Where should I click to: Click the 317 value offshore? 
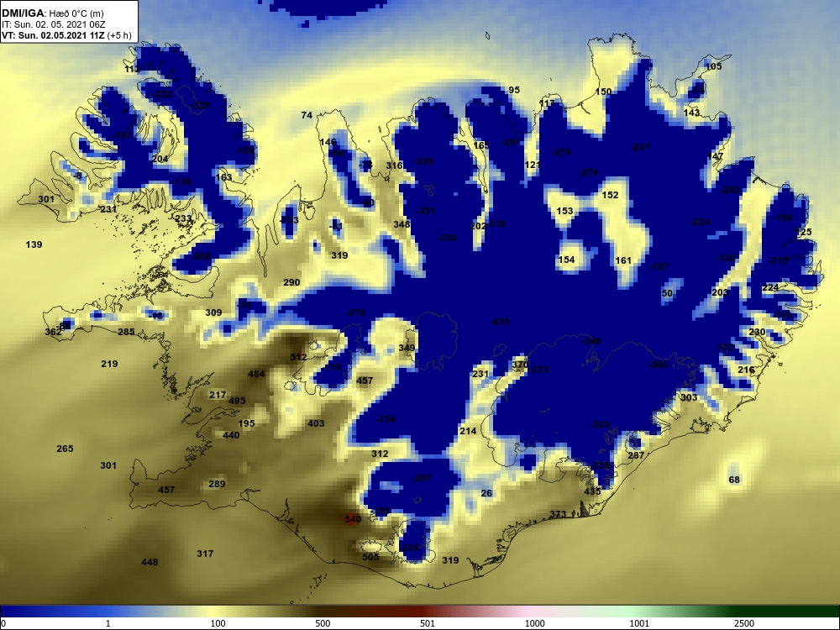click(x=205, y=554)
